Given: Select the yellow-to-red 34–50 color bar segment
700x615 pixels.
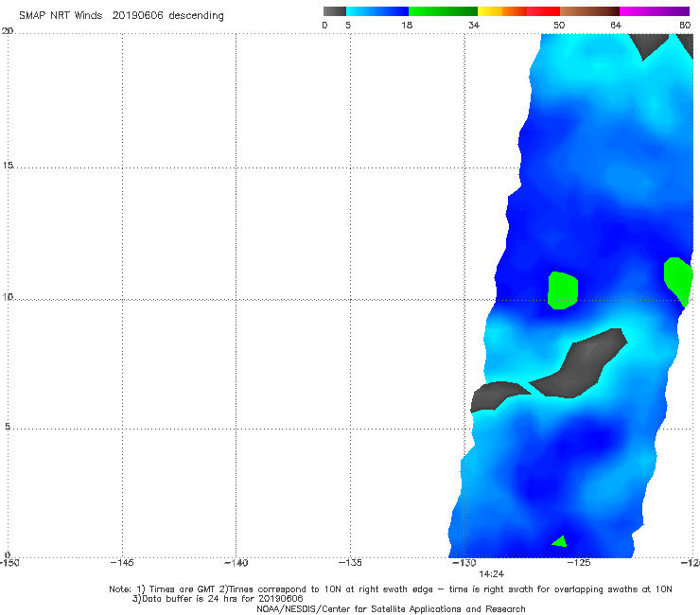Looking at the screenshot, I should point(518,11).
